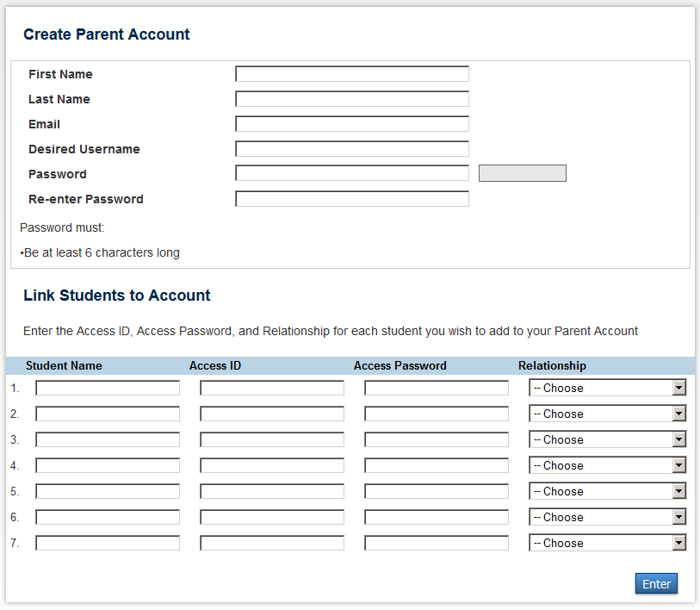Select the Desired Username field
This screenshot has height=610, width=700.
click(351, 149)
